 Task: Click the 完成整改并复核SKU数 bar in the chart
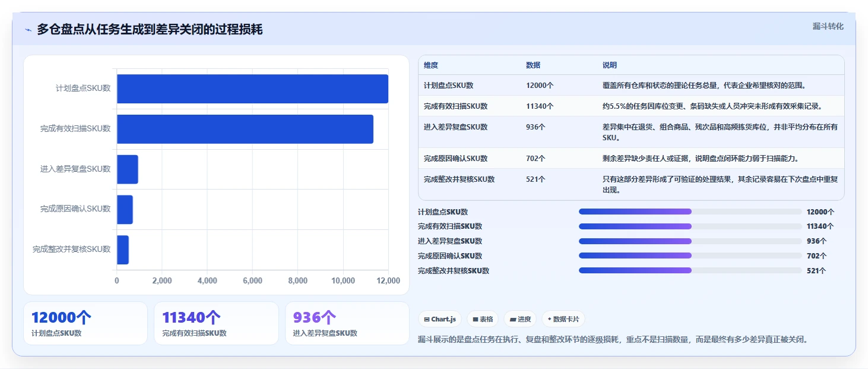tap(123, 250)
